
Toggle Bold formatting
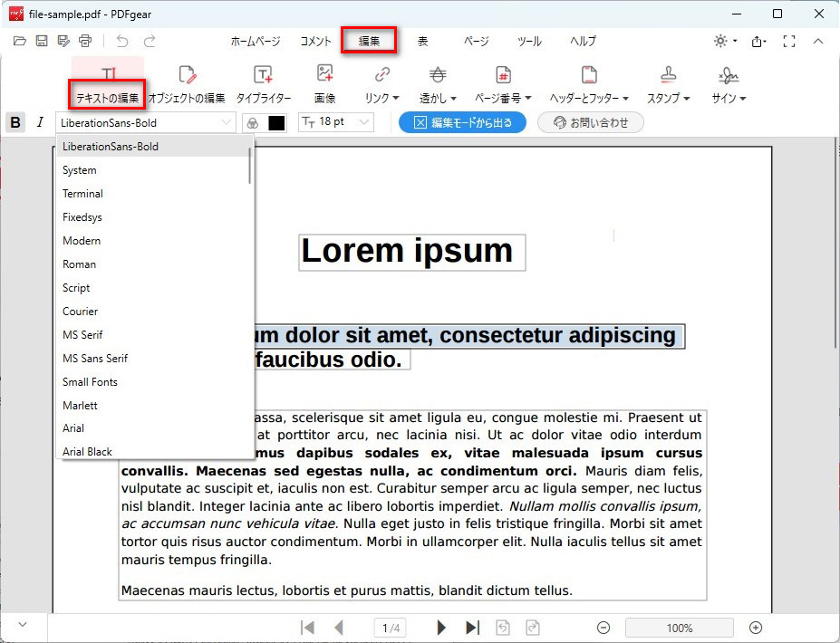point(15,122)
